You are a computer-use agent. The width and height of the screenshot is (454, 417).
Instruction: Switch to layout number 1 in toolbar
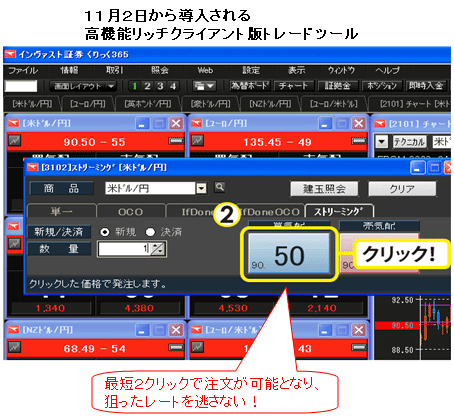[135, 86]
